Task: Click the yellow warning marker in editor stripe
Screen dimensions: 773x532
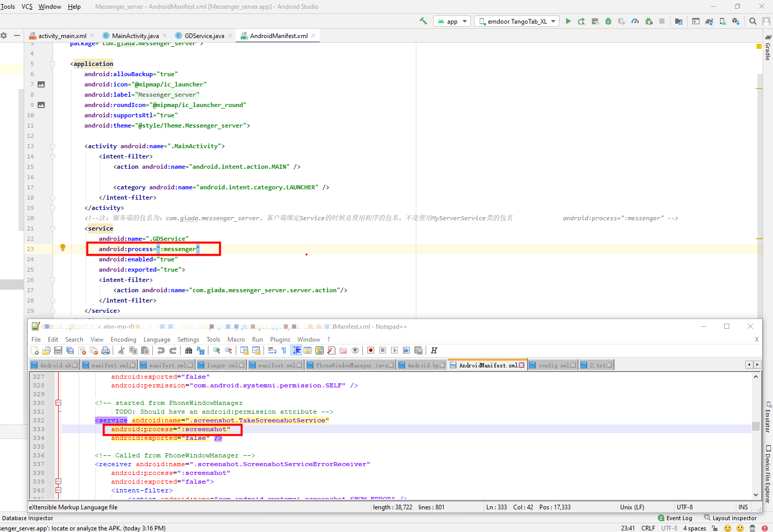Action: point(759,46)
